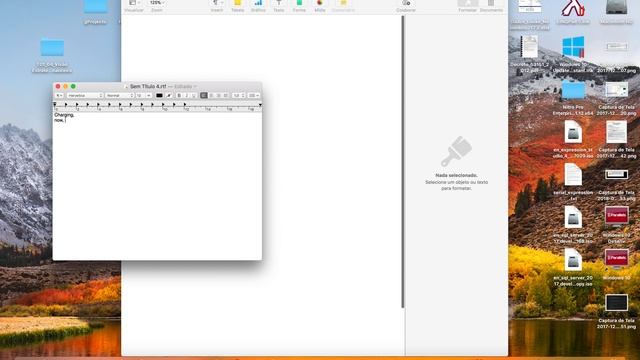Open the font size combo box in TextEdit

click(x=144, y=96)
